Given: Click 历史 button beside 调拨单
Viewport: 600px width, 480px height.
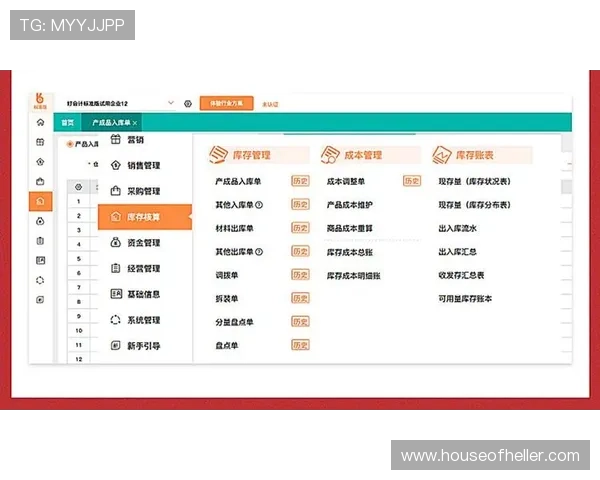Looking at the screenshot, I should pyautogui.click(x=300, y=275).
